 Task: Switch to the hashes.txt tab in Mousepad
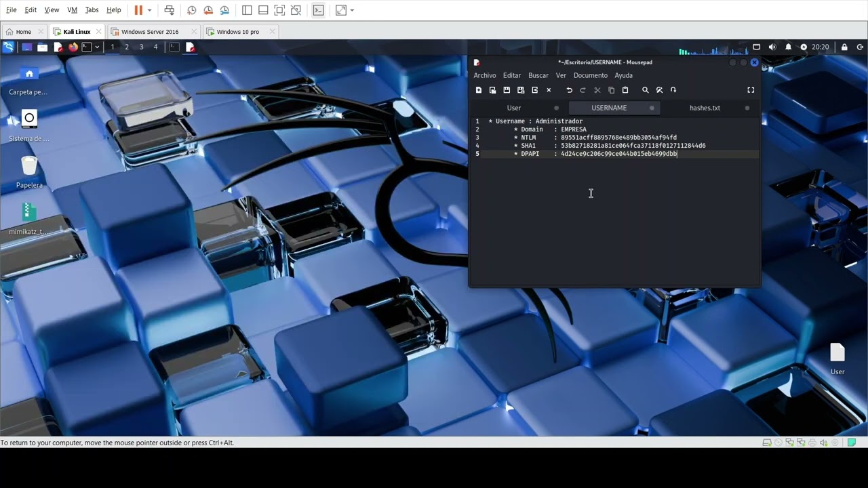coord(705,108)
